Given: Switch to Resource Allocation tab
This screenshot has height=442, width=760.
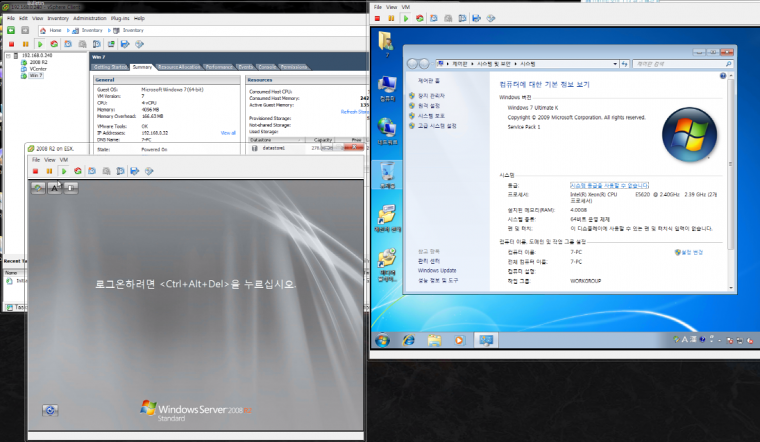Looking at the screenshot, I should coord(179,67).
